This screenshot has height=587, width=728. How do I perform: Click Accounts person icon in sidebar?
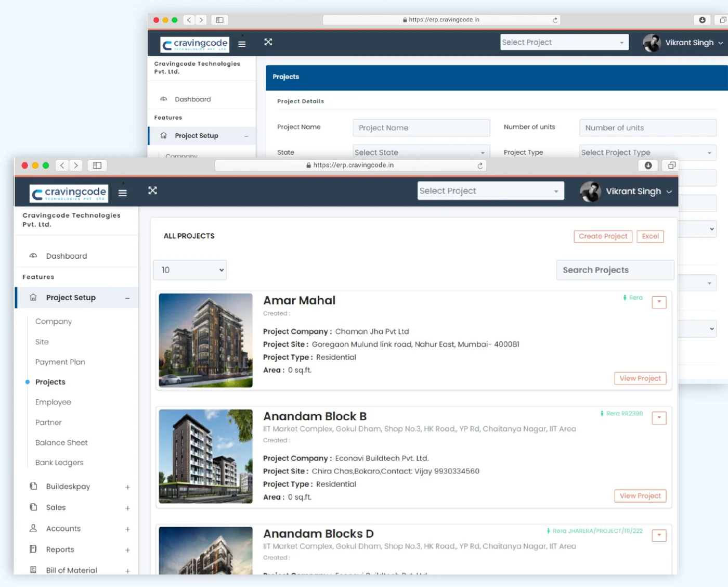(33, 528)
